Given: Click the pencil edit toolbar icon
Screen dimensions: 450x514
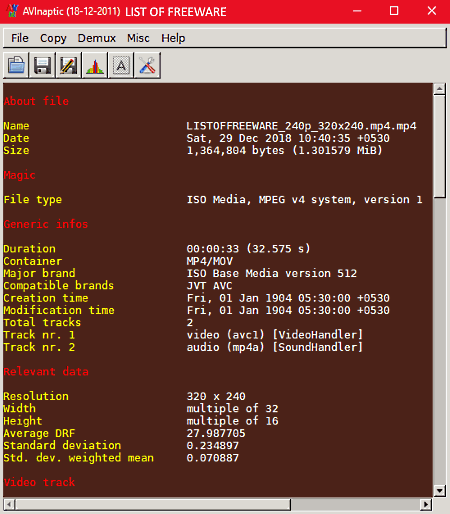Looking at the screenshot, I should (69, 65).
